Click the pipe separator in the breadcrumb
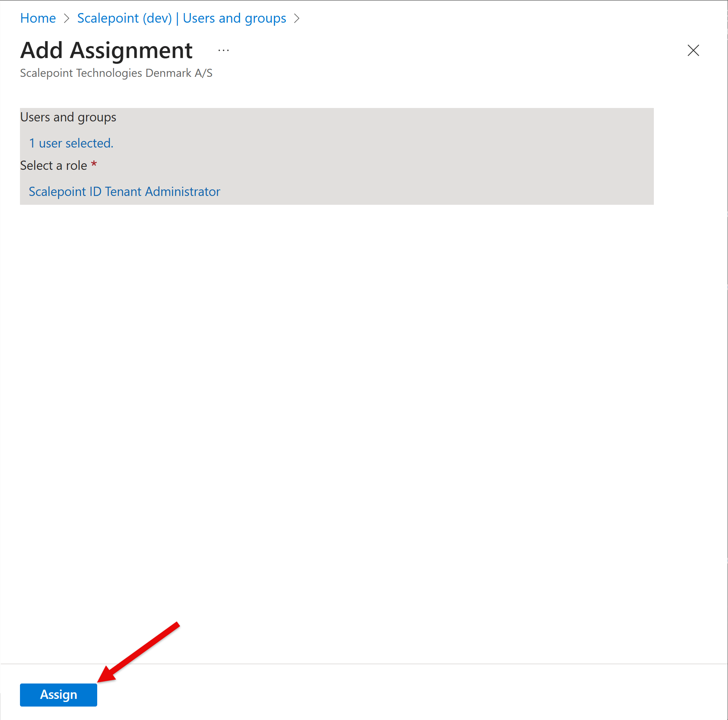The width and height of the screenshot is (728, 720). [177, 18]
